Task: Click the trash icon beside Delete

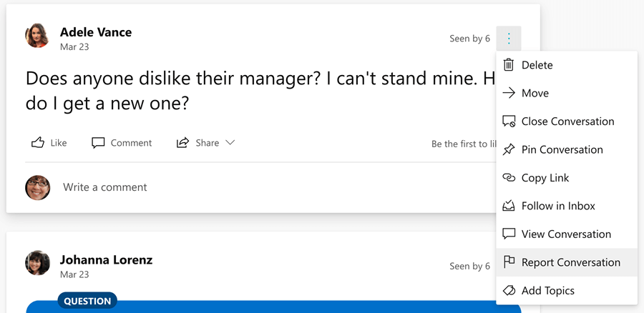Action: click(x=509, y=65)
